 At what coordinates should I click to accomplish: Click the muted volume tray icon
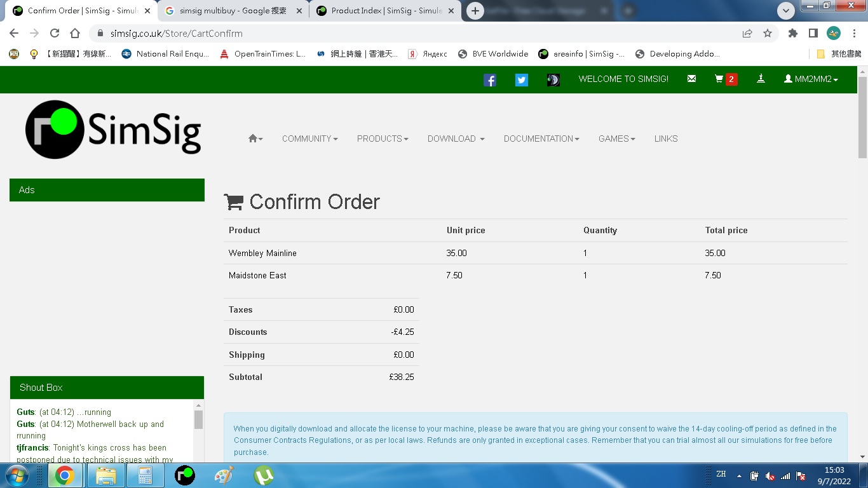770,476
